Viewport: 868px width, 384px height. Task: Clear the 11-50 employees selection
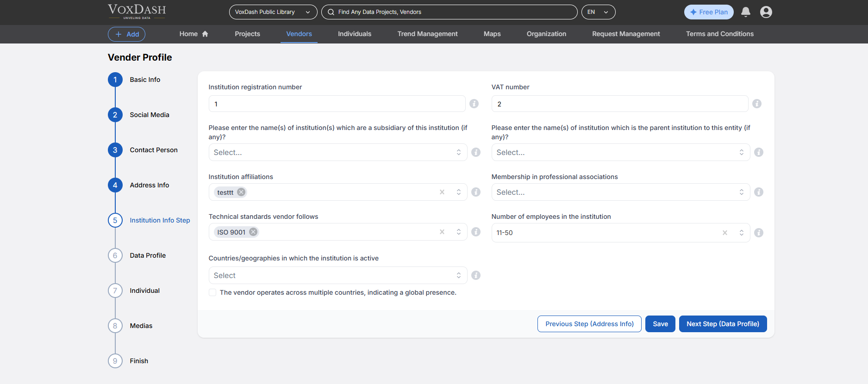click(725, 233)
